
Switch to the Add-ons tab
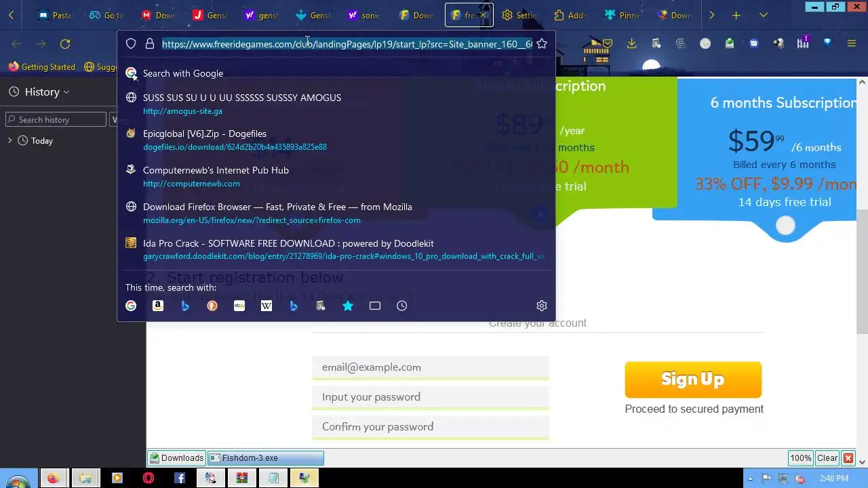pyautogui.click(x=571, y=15)
